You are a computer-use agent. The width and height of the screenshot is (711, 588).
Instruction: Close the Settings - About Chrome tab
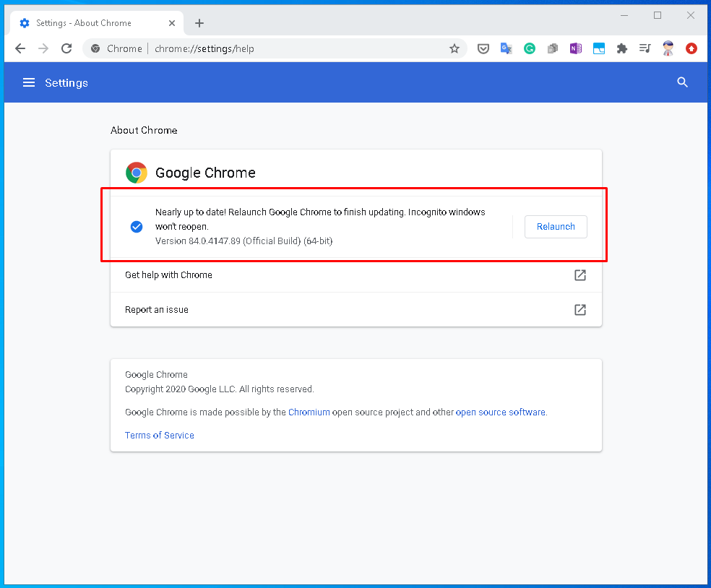click(x=172, y=23)
